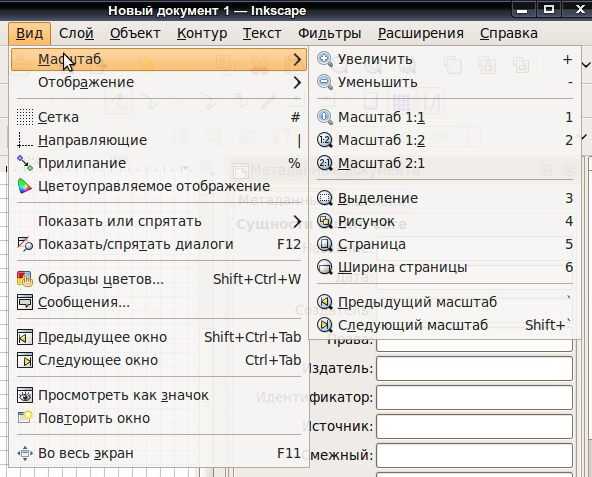This screenshot has height=477, width=592.
Task: Click the Во весь экран fullscreen icon
Action: 25,453
